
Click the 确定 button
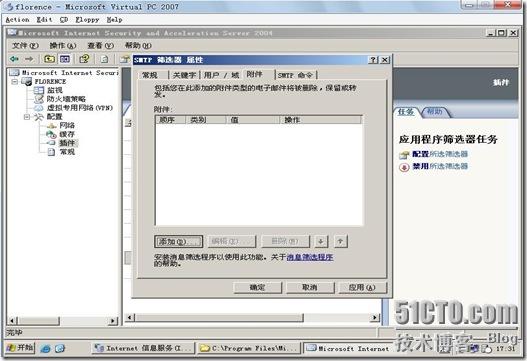coord(257,287)
